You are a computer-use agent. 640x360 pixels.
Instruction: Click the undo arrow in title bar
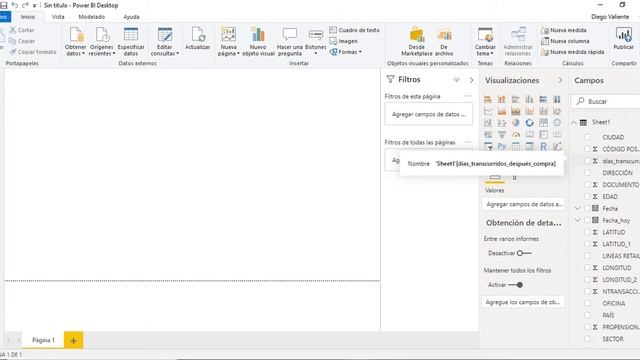coord(15,5)
